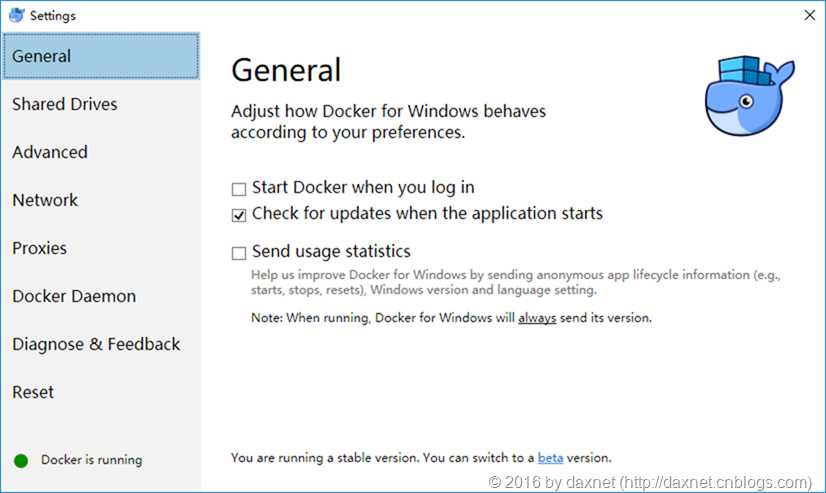Click the underlined 'always' word in note

(537, 318)
